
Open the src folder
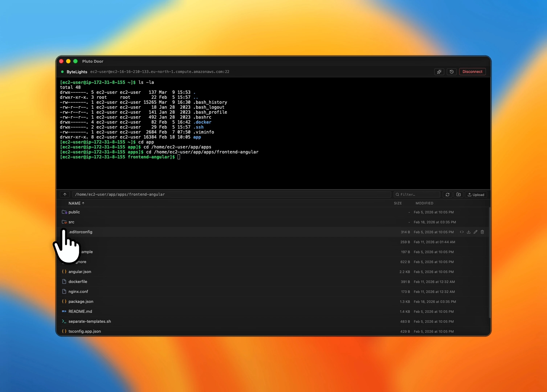[x=71, y=222]
